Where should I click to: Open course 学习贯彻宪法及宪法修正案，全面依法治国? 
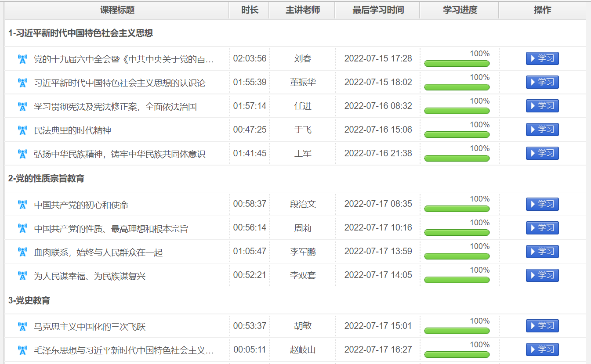coord(115,107)
